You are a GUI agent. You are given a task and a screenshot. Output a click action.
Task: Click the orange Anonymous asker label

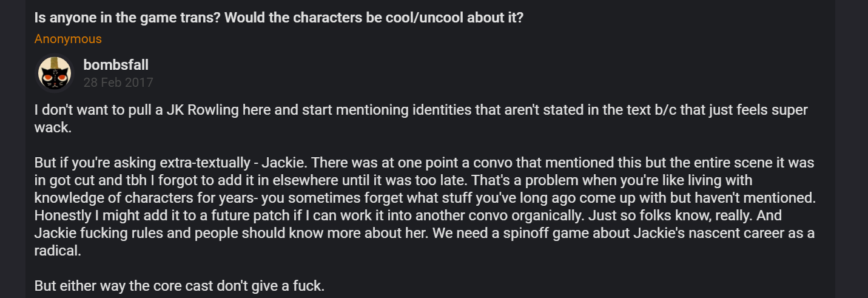point(68,39)
